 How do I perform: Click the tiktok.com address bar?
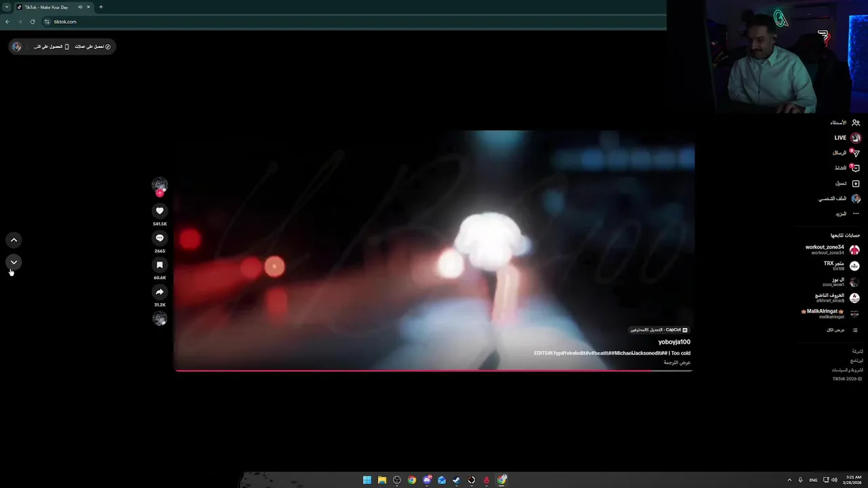[x=353, y=22]
